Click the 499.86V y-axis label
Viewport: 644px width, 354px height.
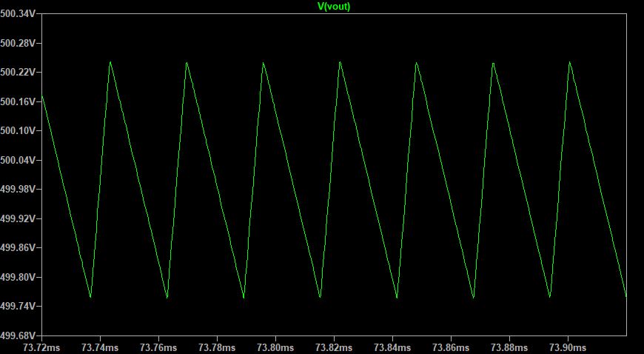[18, 248]
